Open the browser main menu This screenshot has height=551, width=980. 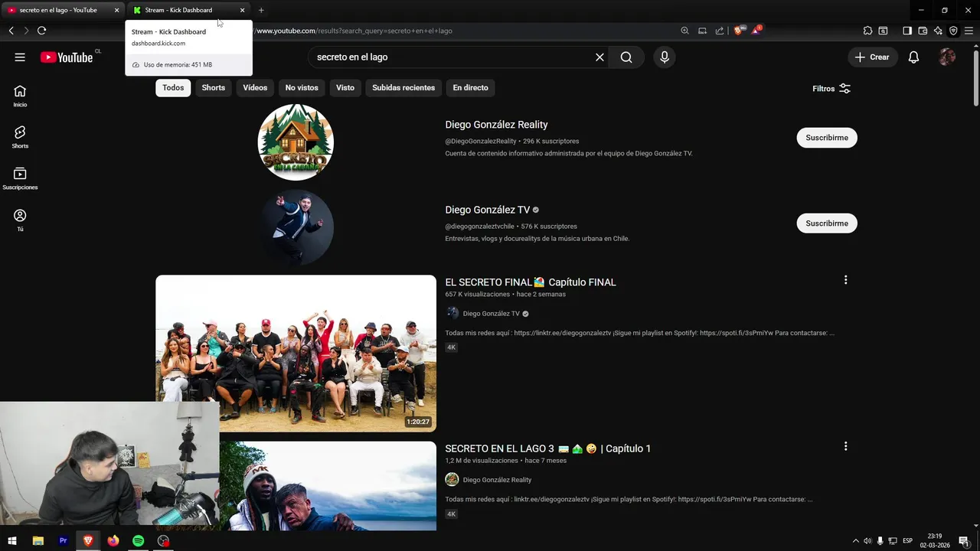click(x=969, y=31)
